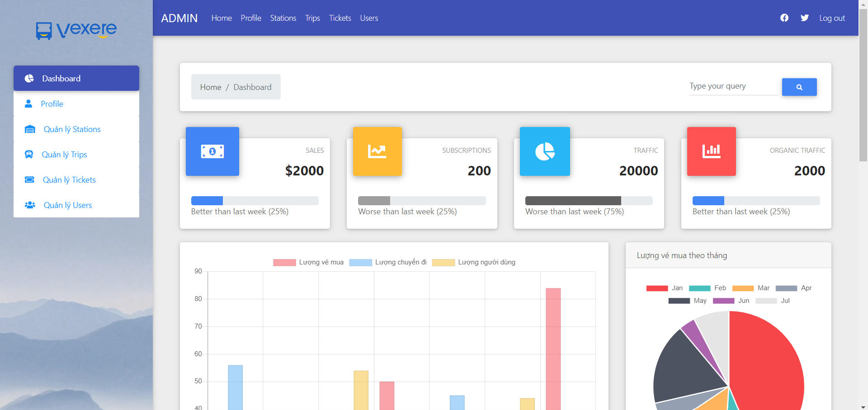The height and width of the screenshot is (410, 868).
Task: Click the person icon next to Profile in sidebar
Action: (x=29, y=104)
